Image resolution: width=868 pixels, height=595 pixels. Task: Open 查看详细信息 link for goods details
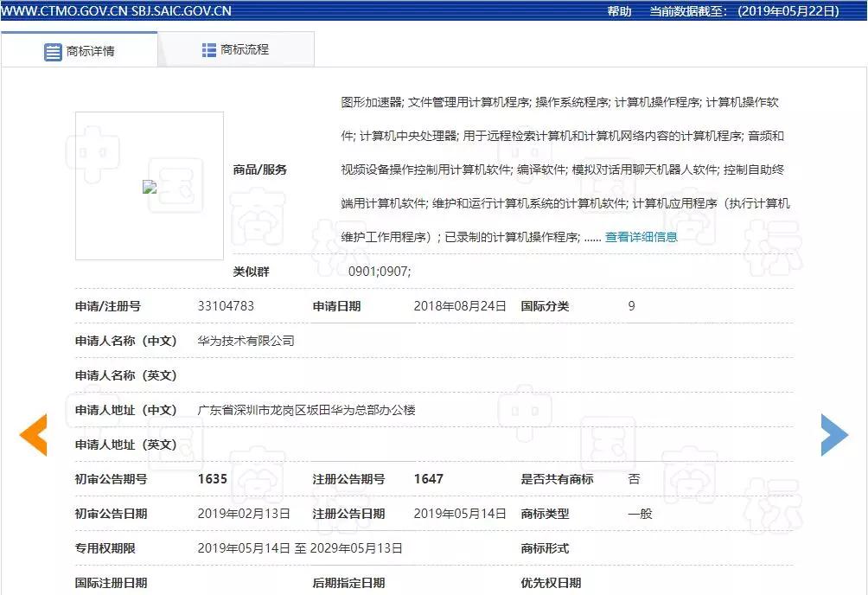pos(641,237)
